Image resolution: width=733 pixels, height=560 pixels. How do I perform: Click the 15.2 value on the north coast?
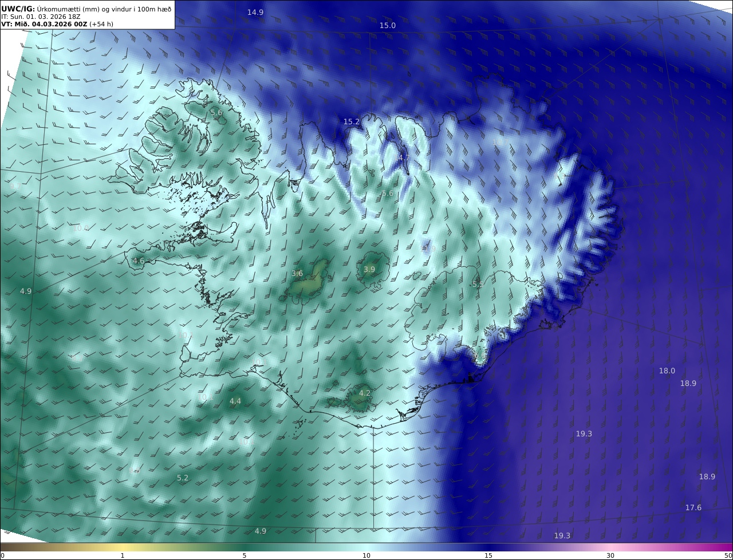click(x=352, y=122)
